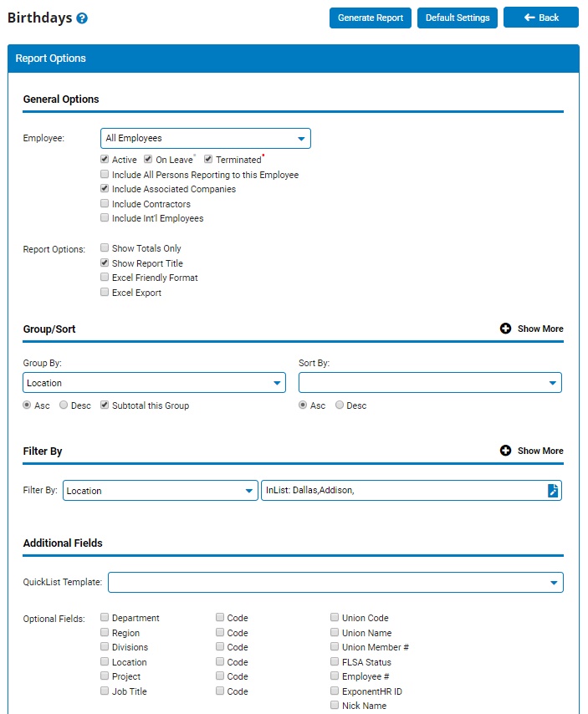Select Desc radio button under Sort By
The image size is (588, 714).
click(340, 405)
